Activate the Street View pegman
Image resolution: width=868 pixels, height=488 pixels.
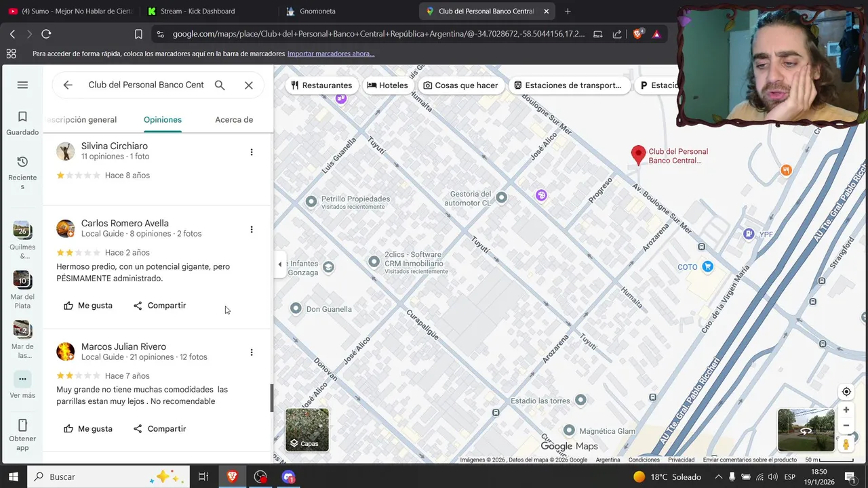[x=846, y=444]
